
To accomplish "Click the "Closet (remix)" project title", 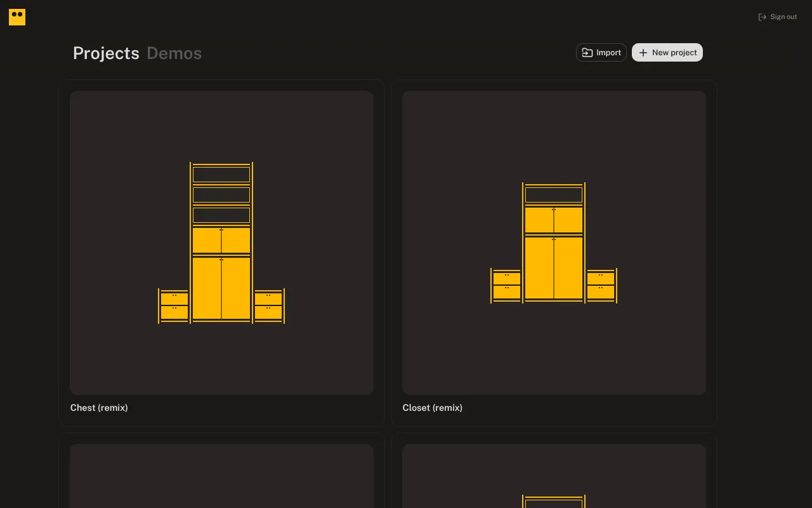I will pos(433,408).
